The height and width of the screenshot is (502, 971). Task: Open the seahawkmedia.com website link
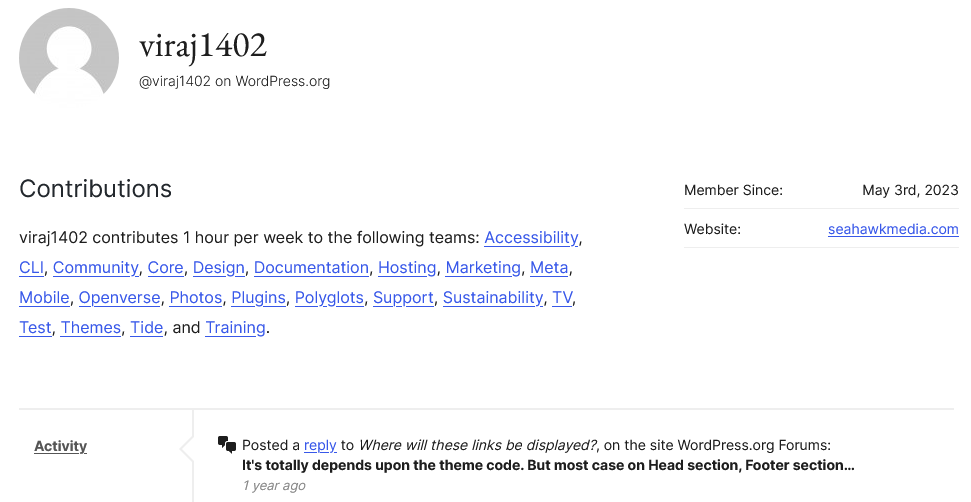click(893, 229)
